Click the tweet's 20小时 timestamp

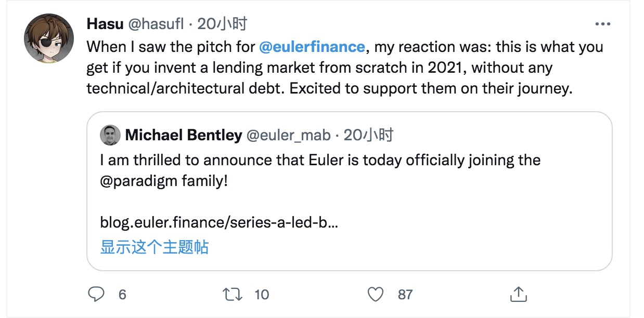pyautogui.click(x=222, y=23)
